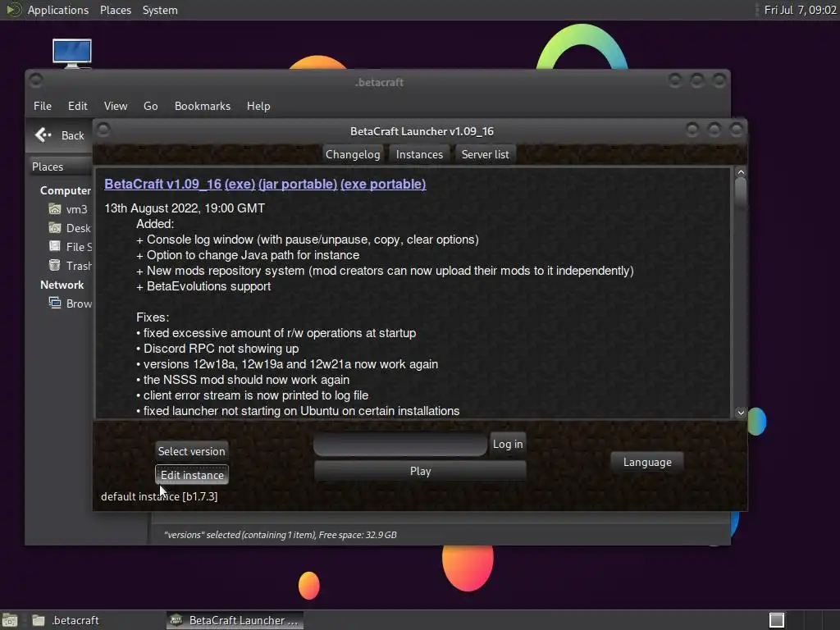Click the Network heading in sidebar

pyautogui.click(x=62, y=285)
